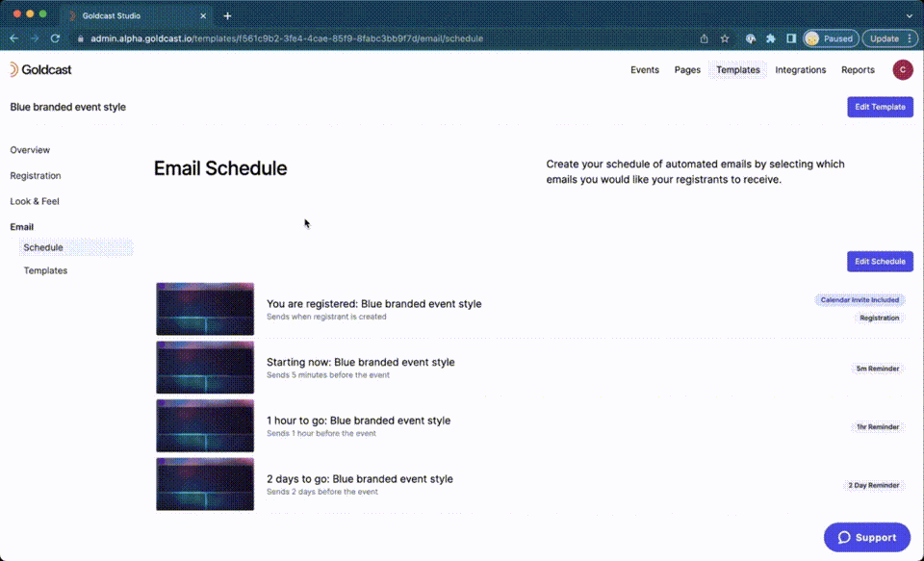The width and height of the screenshot is (924, 561).
Task: Select Schedule under Email
Action: coord(76,247)
